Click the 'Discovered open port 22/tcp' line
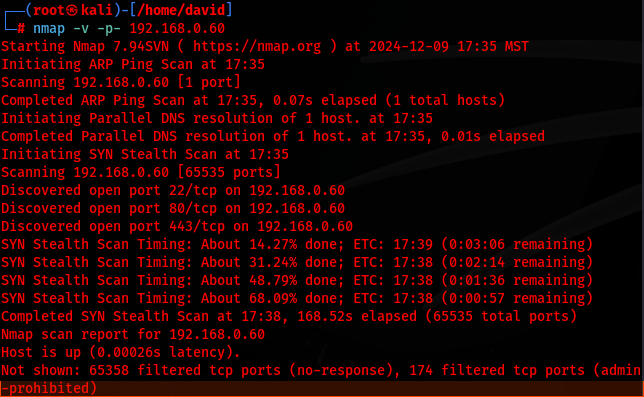This screenshot has width=644, height=397. (173, 190)
